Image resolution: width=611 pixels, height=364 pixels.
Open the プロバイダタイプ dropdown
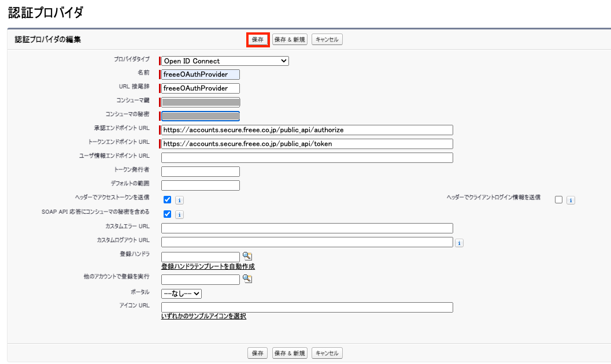225,61
